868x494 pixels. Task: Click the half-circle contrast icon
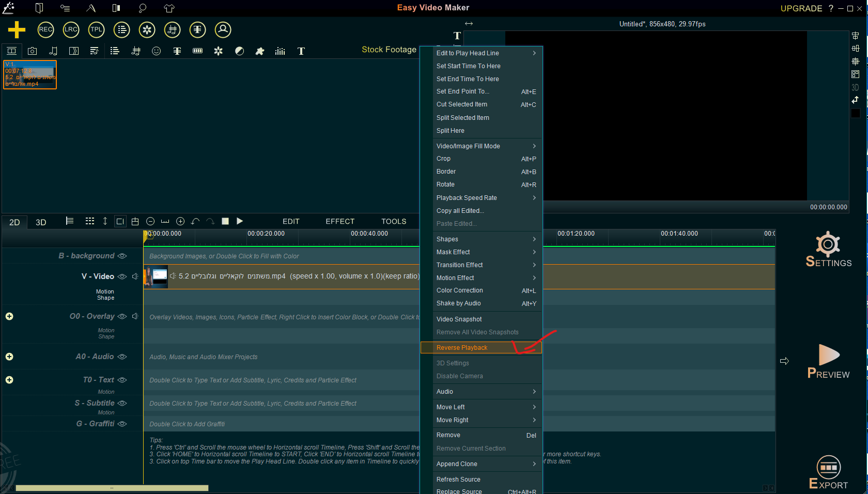pyautogui.click(x=239, y=51)
